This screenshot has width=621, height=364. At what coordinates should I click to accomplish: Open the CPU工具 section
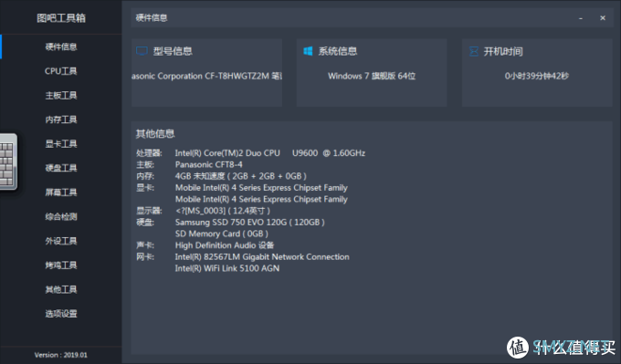(61, 71)
